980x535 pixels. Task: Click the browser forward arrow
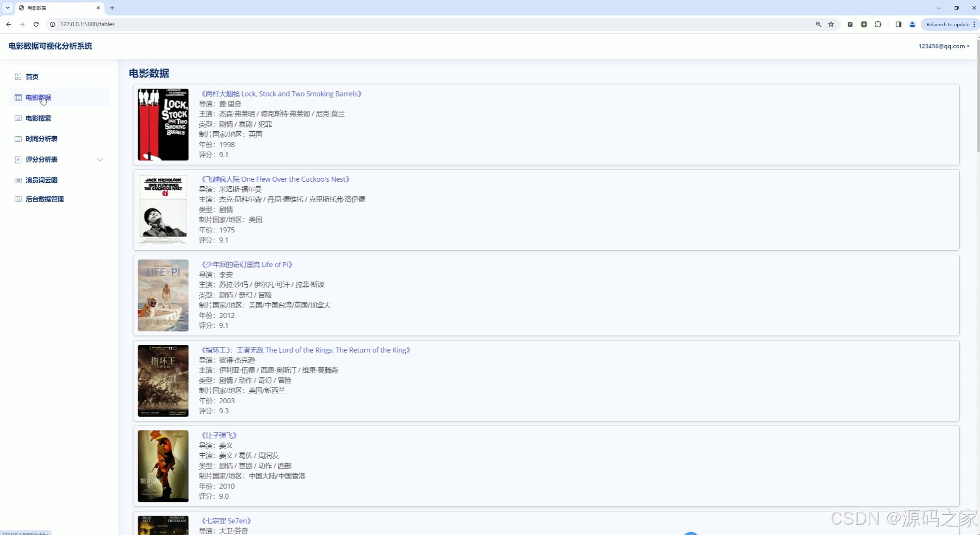[x=22, y=24]
